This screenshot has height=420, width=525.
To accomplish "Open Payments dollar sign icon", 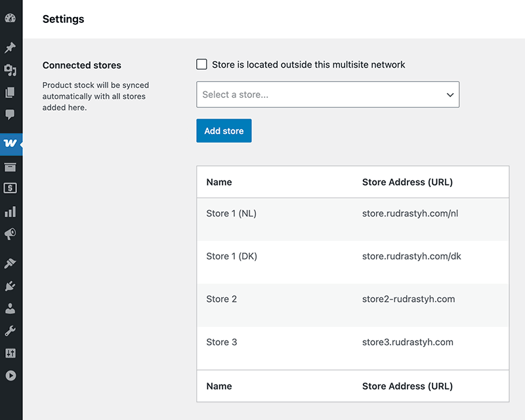I will 10,188.
